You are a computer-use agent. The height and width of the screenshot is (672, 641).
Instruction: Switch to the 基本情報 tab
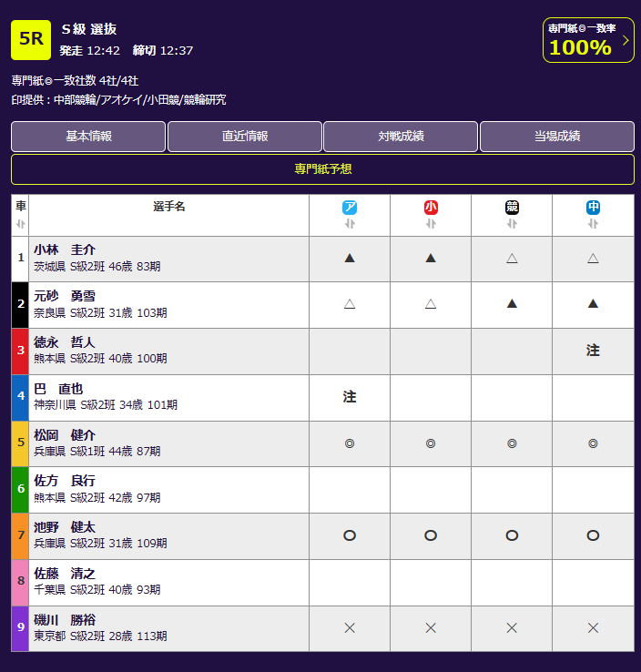tap(88, 137)
